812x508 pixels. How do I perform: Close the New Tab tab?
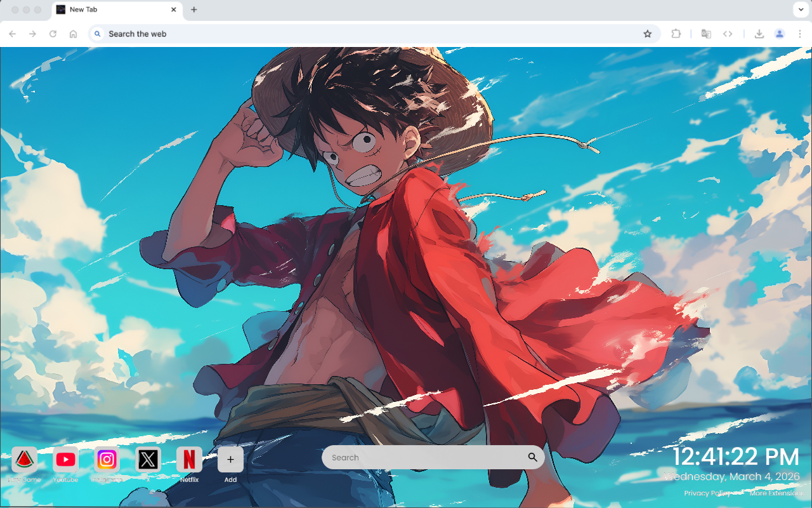point(174,10)
